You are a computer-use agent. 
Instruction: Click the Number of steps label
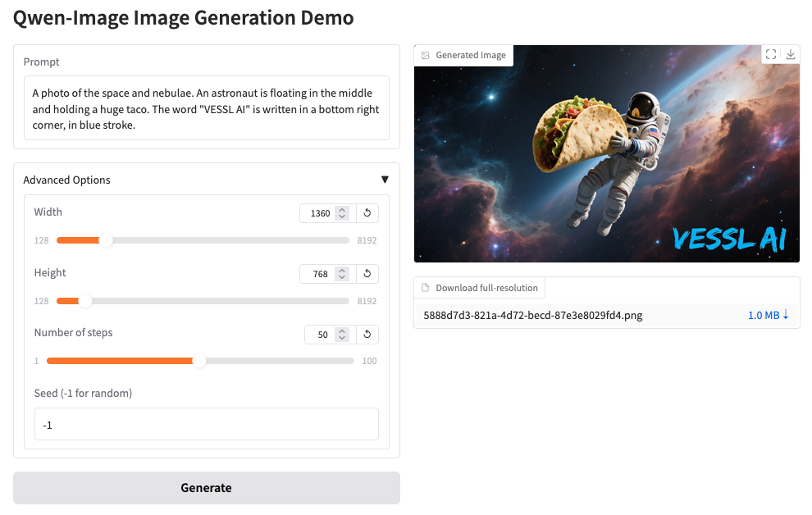click(x=73, y=332)
